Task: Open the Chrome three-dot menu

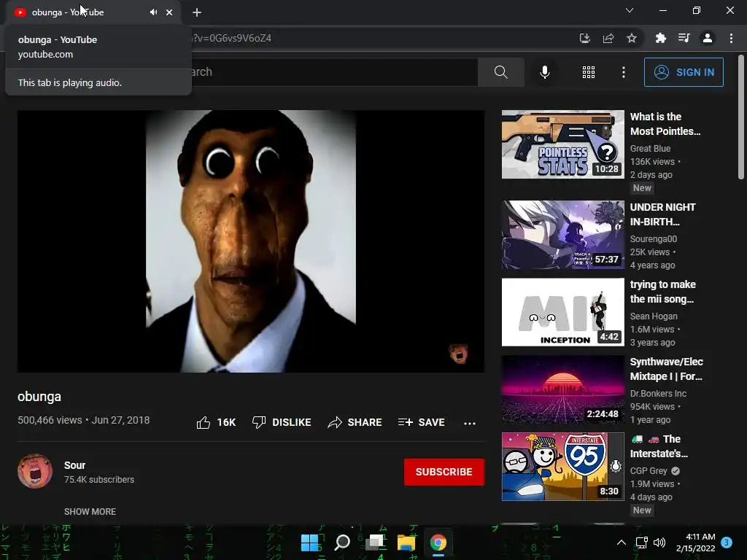Action: coord(731,38)
